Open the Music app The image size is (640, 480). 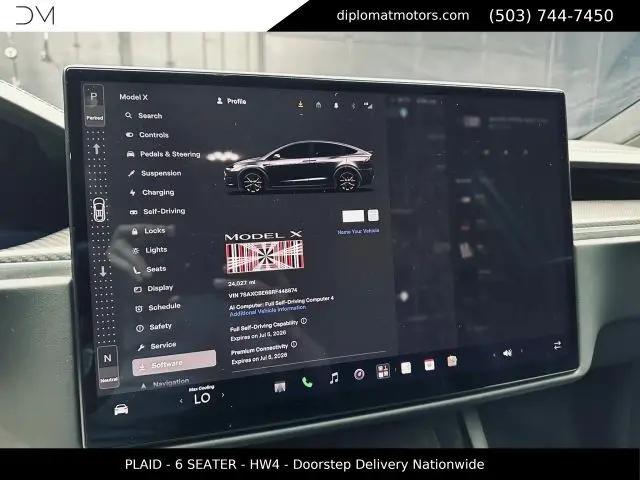click(x=334, y=378)
